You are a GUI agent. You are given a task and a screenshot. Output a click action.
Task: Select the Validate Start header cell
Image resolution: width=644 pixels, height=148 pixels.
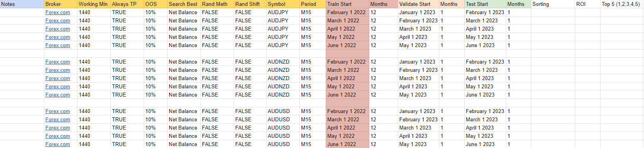tap(418, 4)
